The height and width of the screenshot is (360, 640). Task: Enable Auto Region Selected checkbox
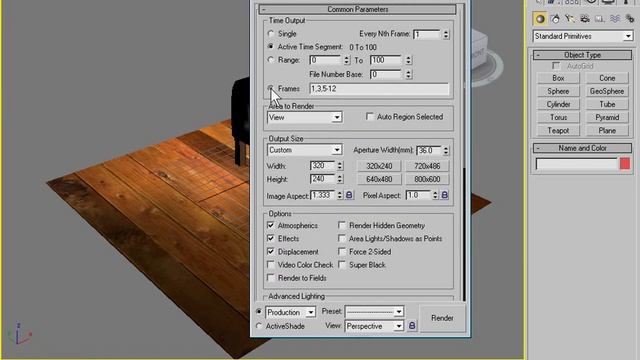[370, 117]
